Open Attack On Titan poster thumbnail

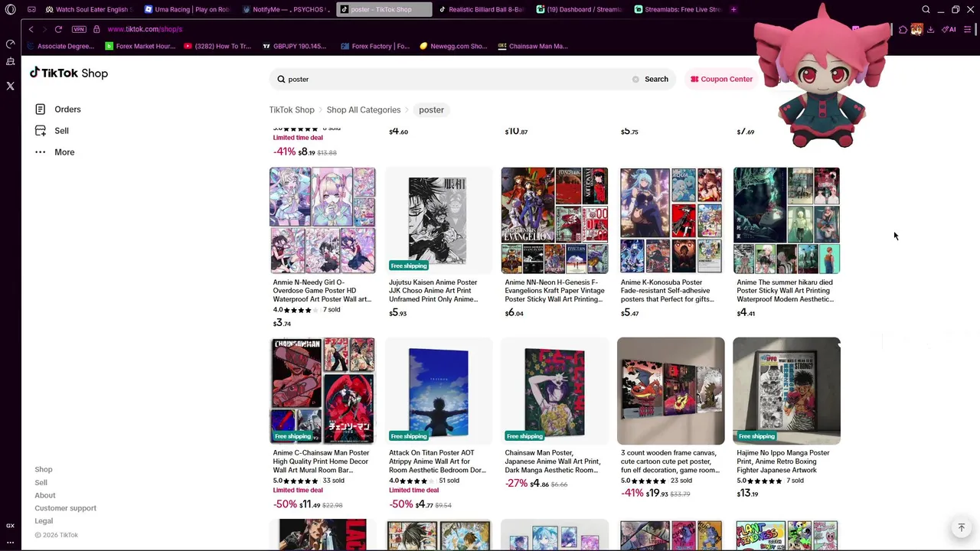click(x=439, y=391)
